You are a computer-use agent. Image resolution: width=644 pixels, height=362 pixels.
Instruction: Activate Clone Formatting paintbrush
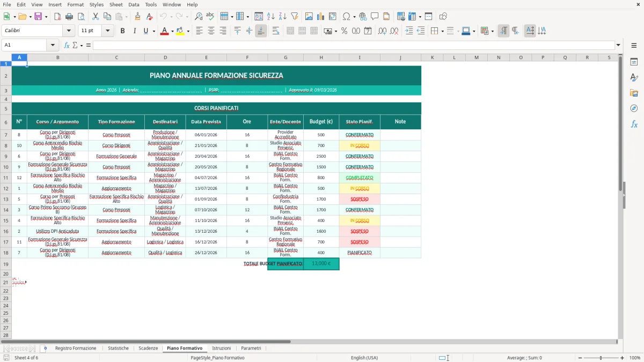click(x=137, y=17)
